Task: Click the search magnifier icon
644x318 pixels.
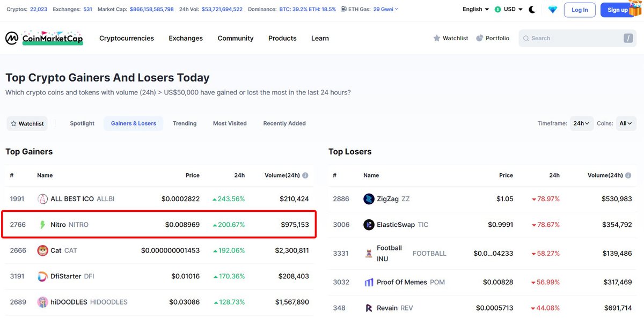Action: pyautogui.click(x=526, y=39)
